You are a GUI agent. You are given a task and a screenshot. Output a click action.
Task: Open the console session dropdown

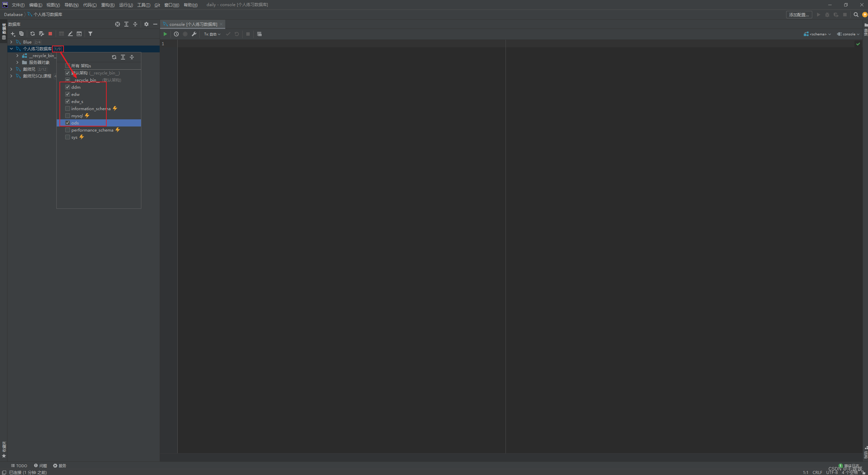pos(848,34)
